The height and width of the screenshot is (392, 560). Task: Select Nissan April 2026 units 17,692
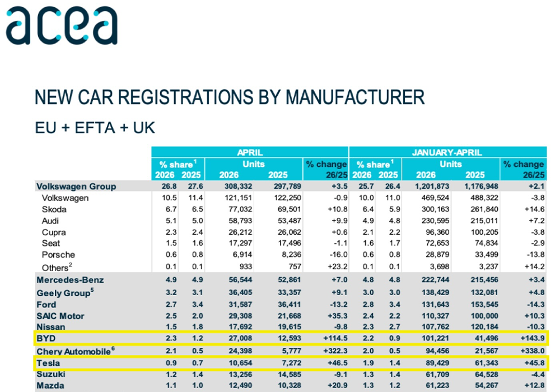click(240, 327)
